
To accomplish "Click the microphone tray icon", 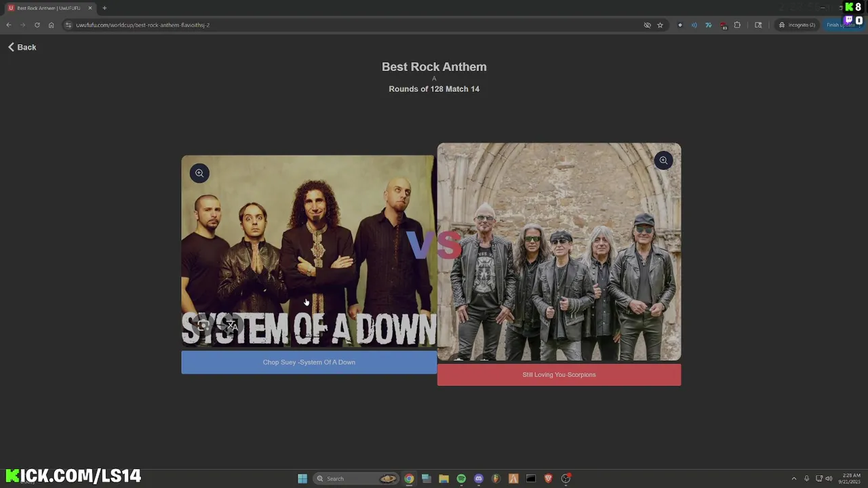I will click(x=806, y=479).
